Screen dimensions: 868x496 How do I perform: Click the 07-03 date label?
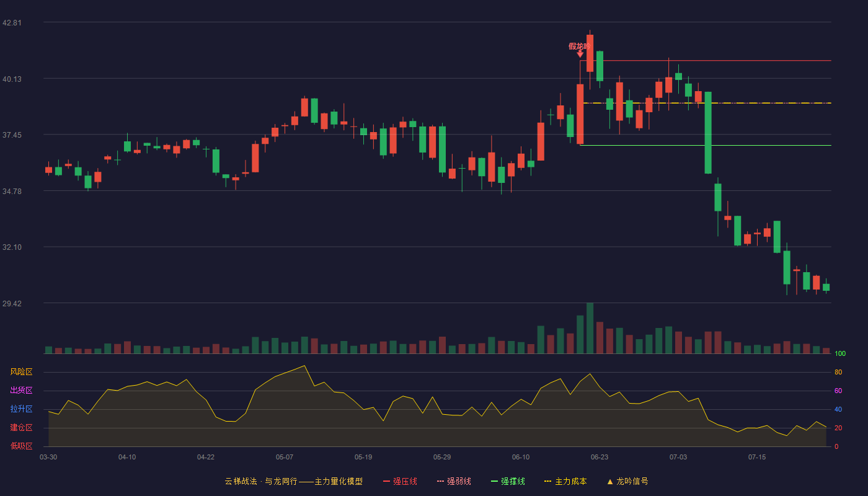tap(678, 457)
